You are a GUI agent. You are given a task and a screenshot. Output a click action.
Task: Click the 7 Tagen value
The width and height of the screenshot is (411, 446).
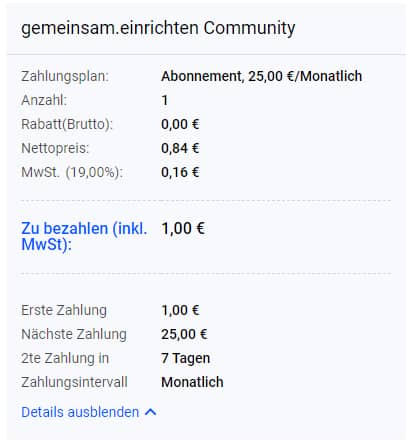[186, 358]
